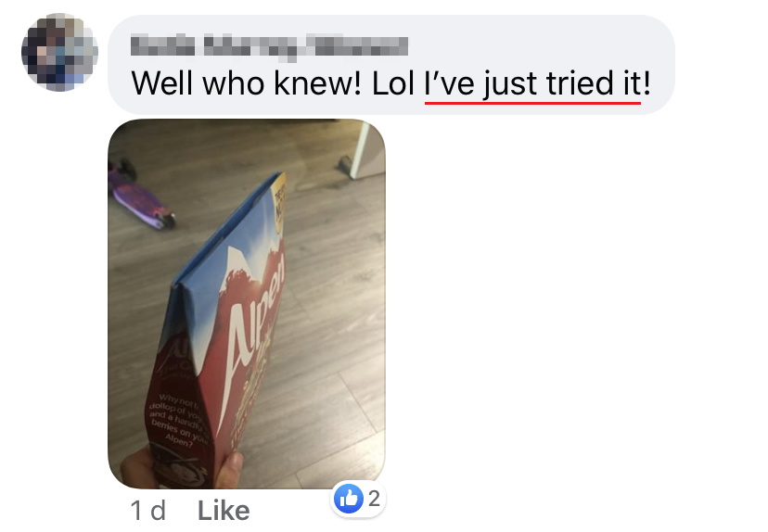Image resolution: width=768 pixels, height=532 pixels.
Task: Click the underlined phrase I've just tried it
Action: (533, 83)
